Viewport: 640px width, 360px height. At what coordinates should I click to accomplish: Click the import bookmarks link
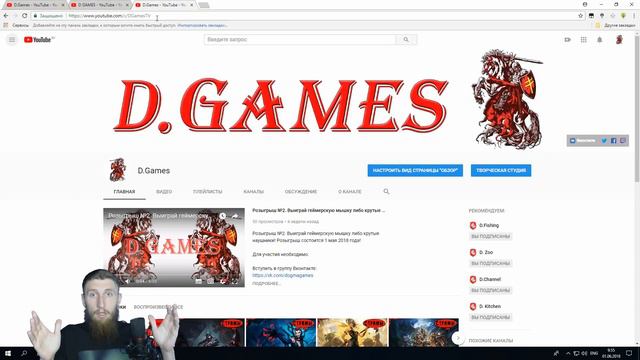tap(202, 25)
